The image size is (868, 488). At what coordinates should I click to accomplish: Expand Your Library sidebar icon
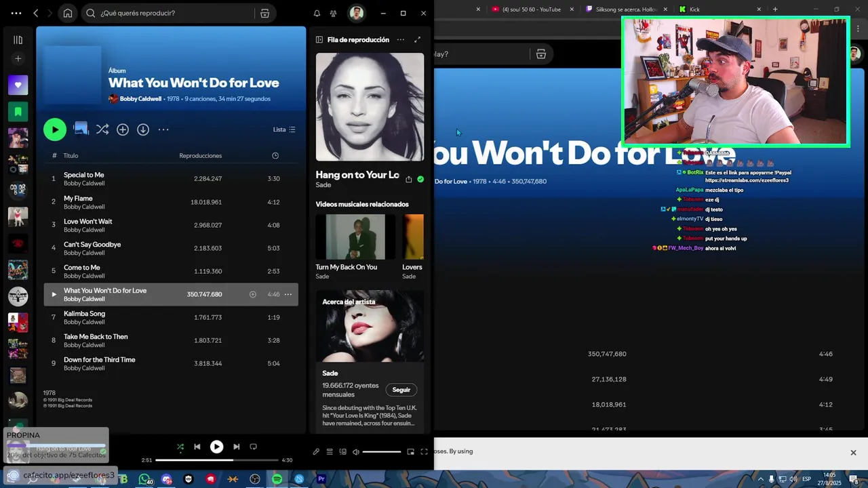coord(18,40)
